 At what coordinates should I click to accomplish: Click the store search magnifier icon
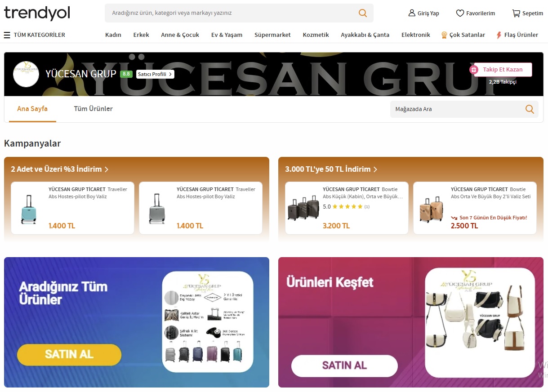click(530, 109)
